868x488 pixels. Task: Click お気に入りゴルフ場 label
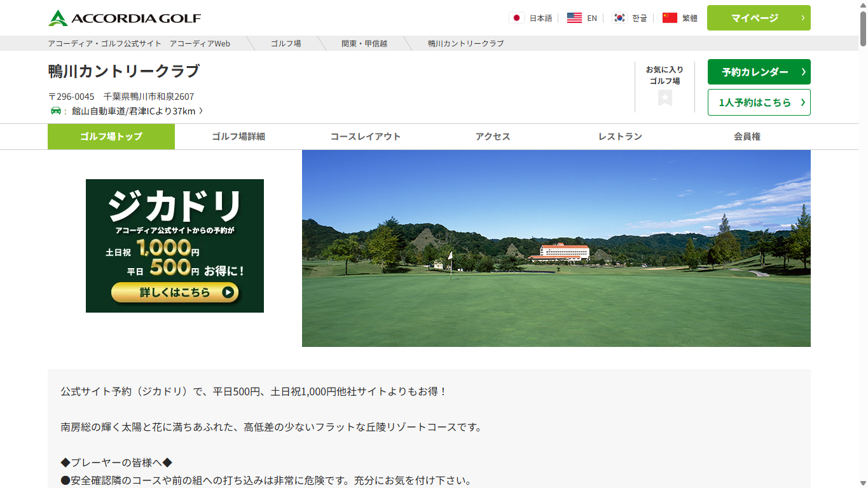click(665, 75)
